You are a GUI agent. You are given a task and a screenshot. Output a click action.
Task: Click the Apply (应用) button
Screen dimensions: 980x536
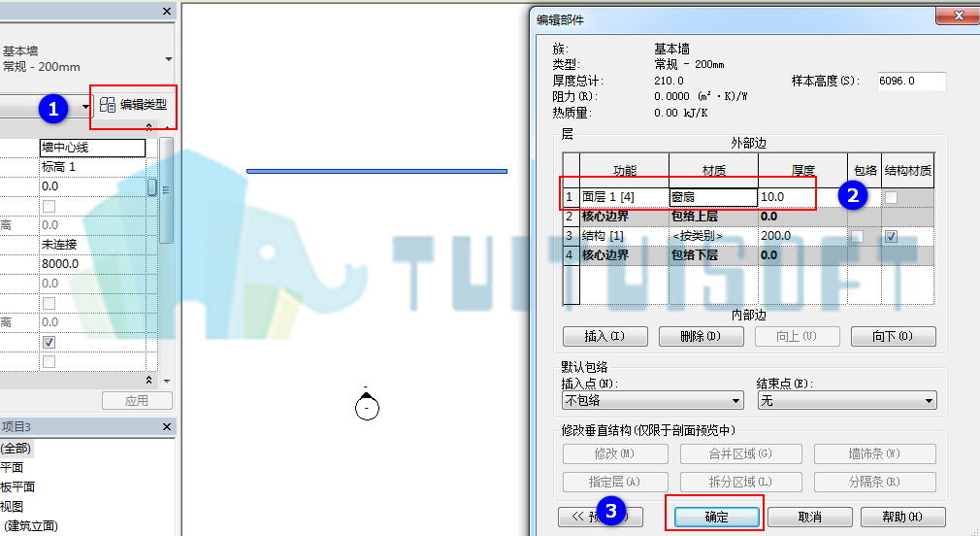tap(137, 400)
